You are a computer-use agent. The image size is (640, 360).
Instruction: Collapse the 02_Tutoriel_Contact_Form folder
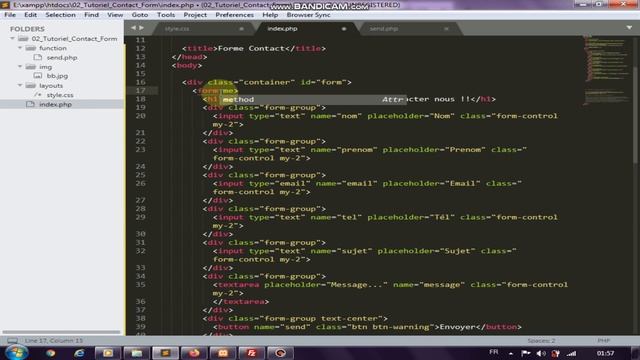pos(13,38)
